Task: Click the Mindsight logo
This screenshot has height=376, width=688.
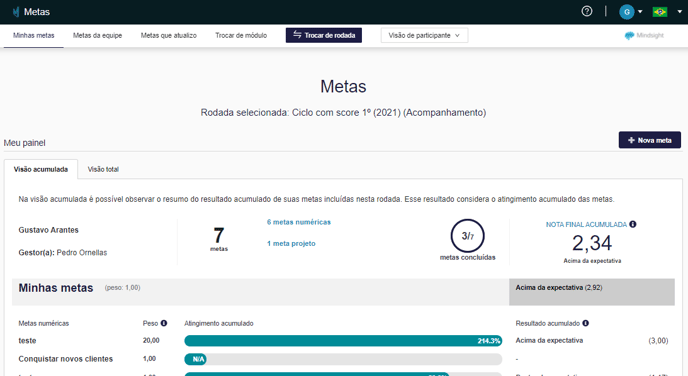Action: [644, 36]
